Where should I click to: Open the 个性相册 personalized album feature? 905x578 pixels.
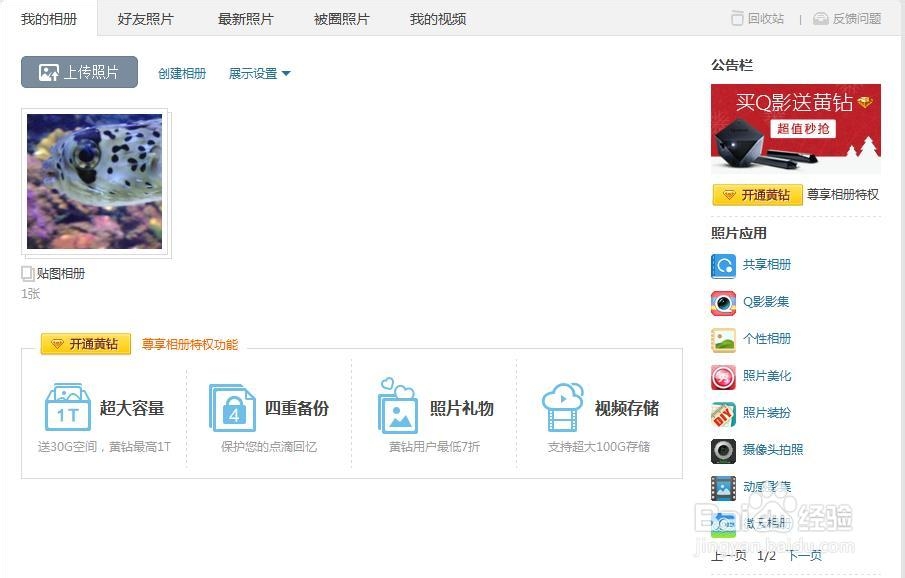point(765,339)
